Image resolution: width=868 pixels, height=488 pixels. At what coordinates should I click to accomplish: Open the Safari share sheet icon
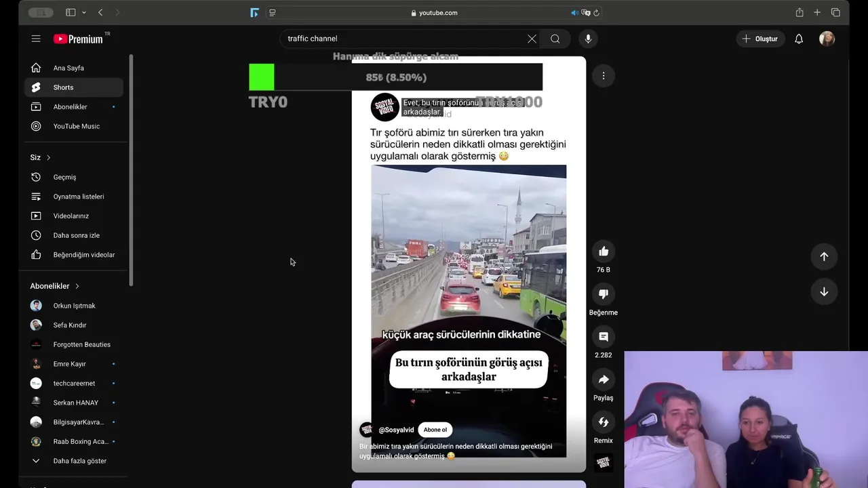click(800, 12)
